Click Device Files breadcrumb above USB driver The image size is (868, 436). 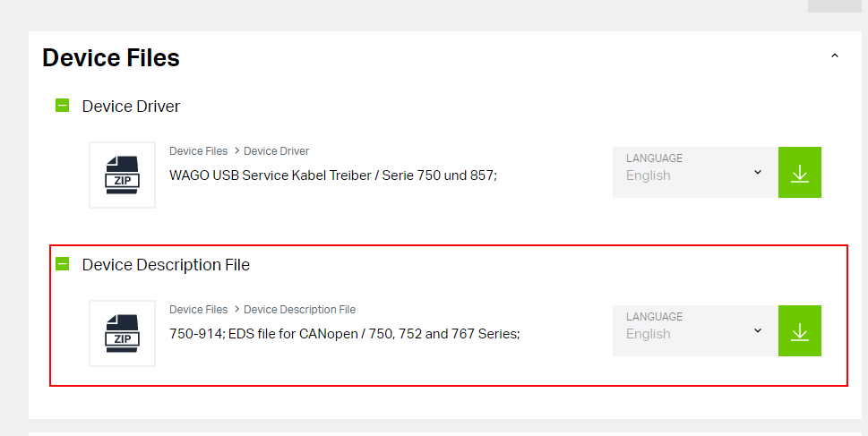pos(198,151)
